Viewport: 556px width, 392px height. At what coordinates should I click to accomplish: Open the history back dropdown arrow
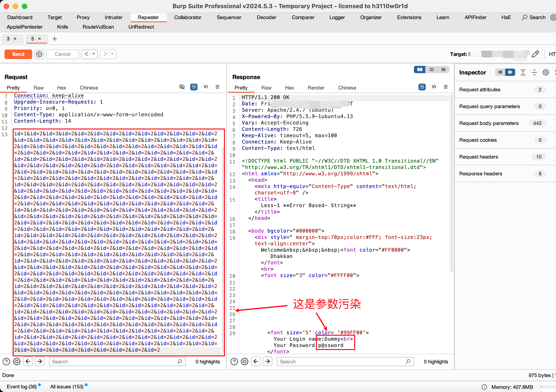pyautogui.click(x=94, y=54)
